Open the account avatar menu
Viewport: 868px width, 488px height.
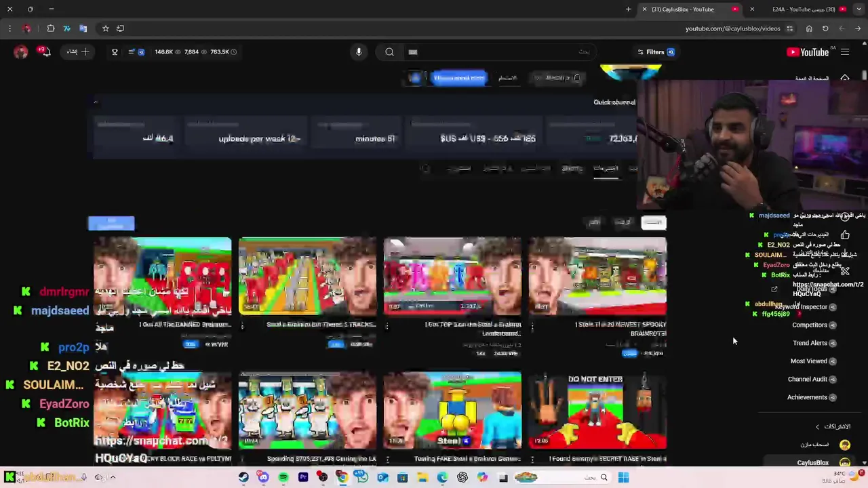(x=21, y=52)
